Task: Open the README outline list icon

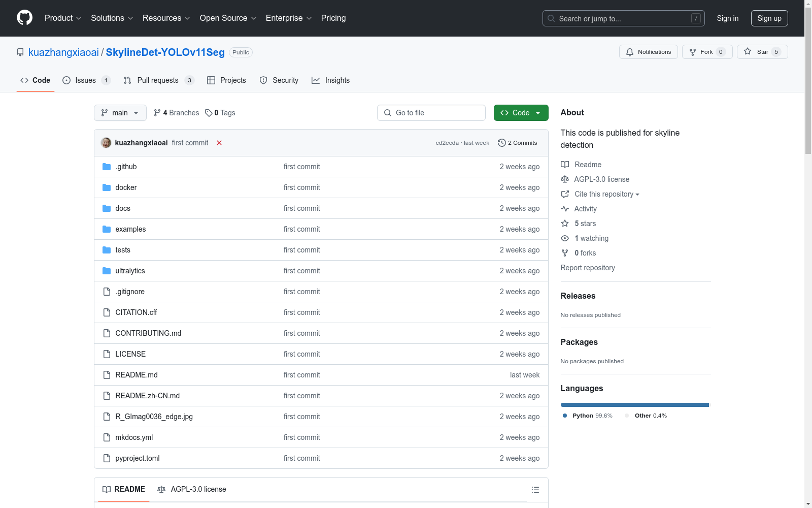Action: coord(535,490)
